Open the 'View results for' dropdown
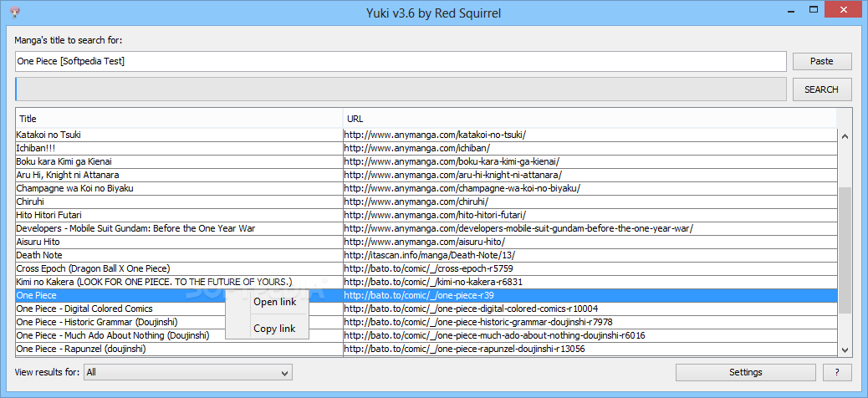Screen dimensions: 868x398 click(x=188, y=372)
